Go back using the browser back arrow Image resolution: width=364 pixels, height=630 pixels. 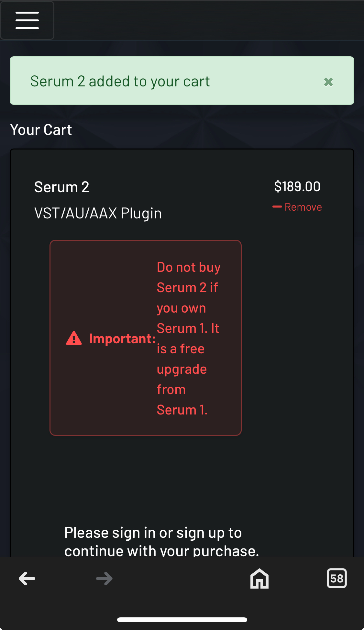[x=27, y=579]
